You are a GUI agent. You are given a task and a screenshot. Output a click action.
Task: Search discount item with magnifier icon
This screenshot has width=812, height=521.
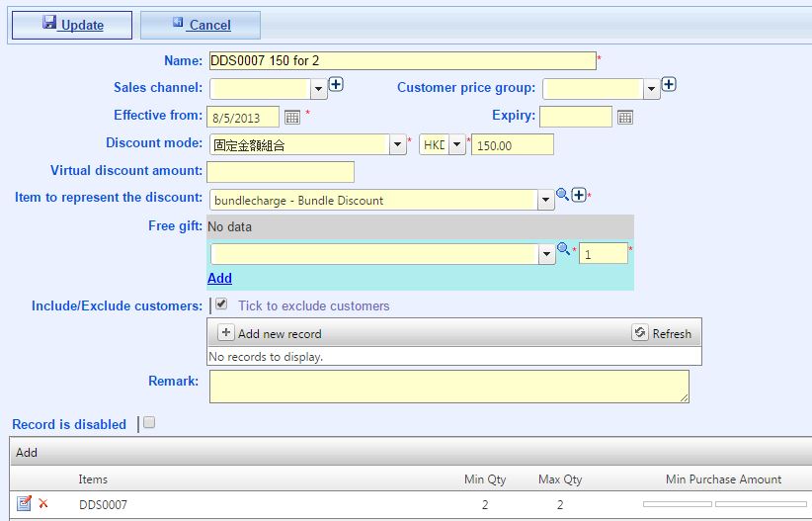(562, 195)
